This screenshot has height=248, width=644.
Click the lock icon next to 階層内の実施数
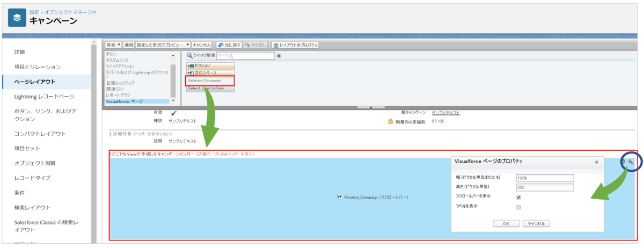point(390,122)
